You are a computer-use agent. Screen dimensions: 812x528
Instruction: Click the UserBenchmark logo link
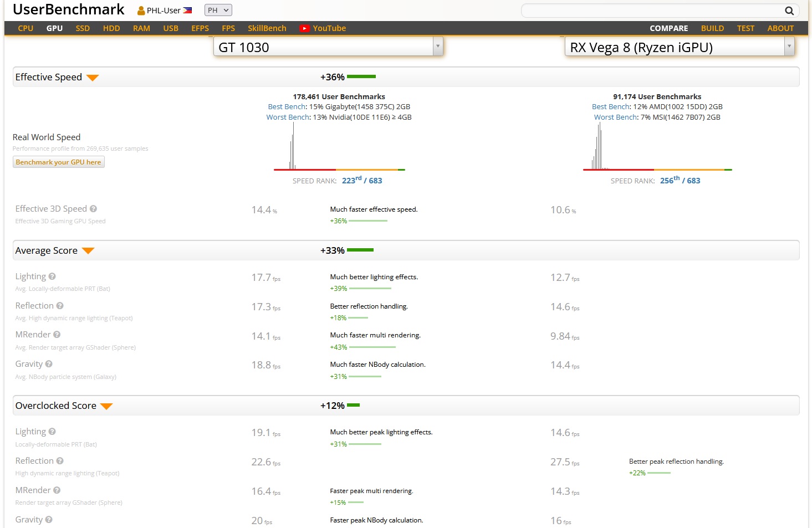click(69, 9)
